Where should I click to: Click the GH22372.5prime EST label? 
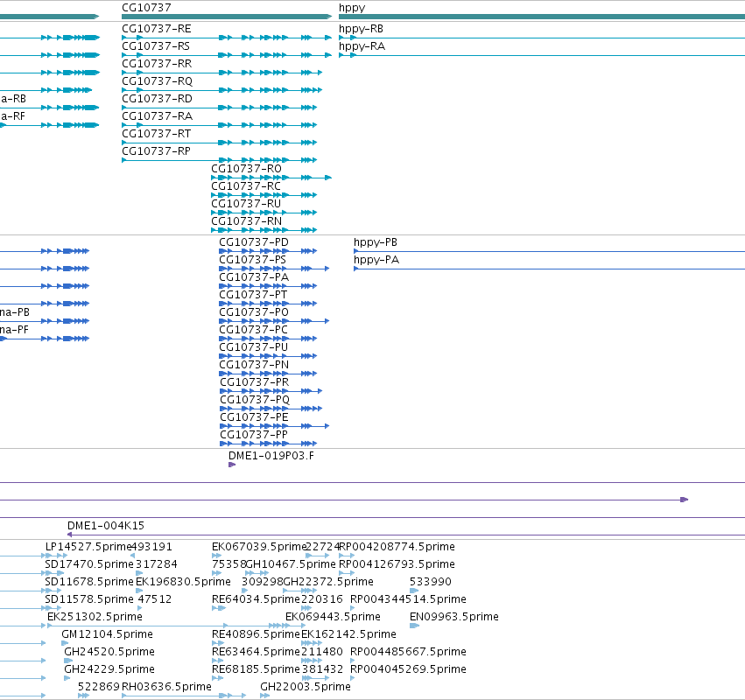[x=328, y=582]
